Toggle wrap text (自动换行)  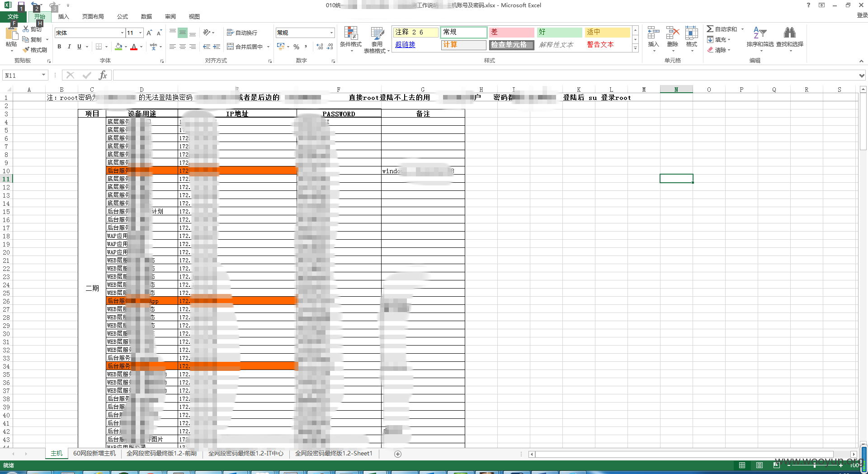pos(242,33)
